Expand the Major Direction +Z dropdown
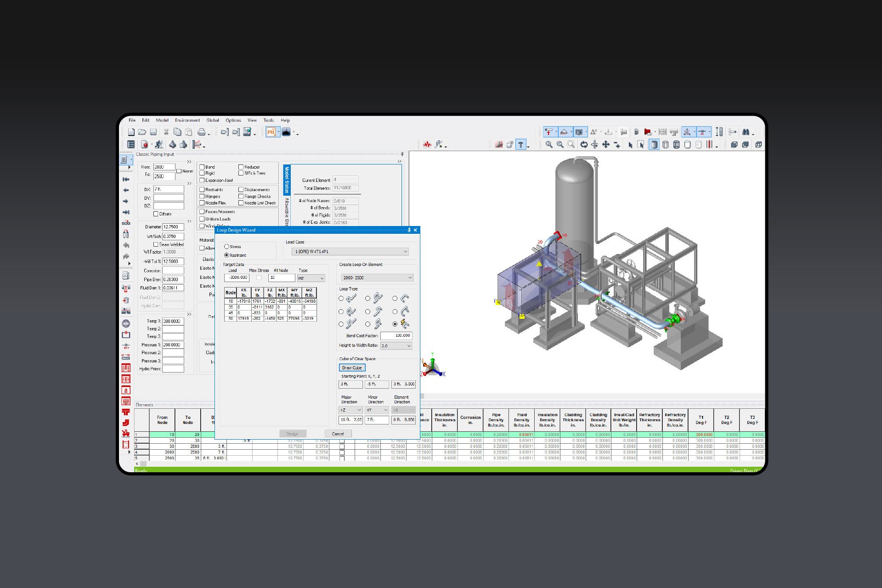This screenshot has height=588, width=882. (x=350, y=409)
